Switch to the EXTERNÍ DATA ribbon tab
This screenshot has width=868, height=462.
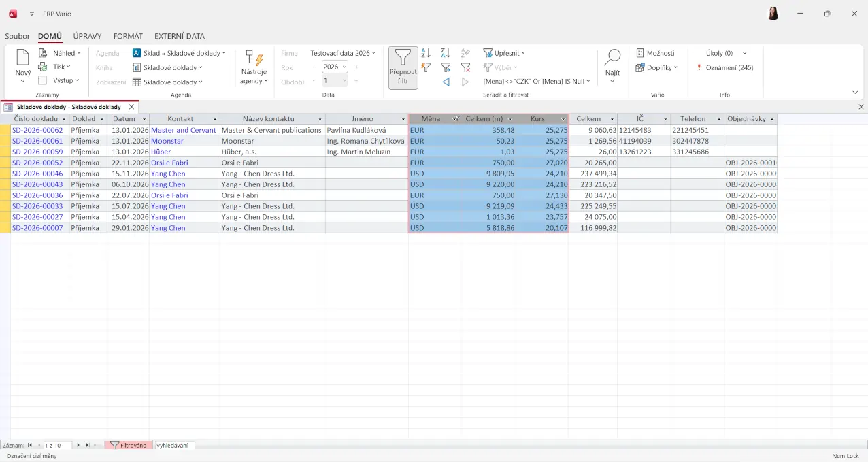[179, 36]
